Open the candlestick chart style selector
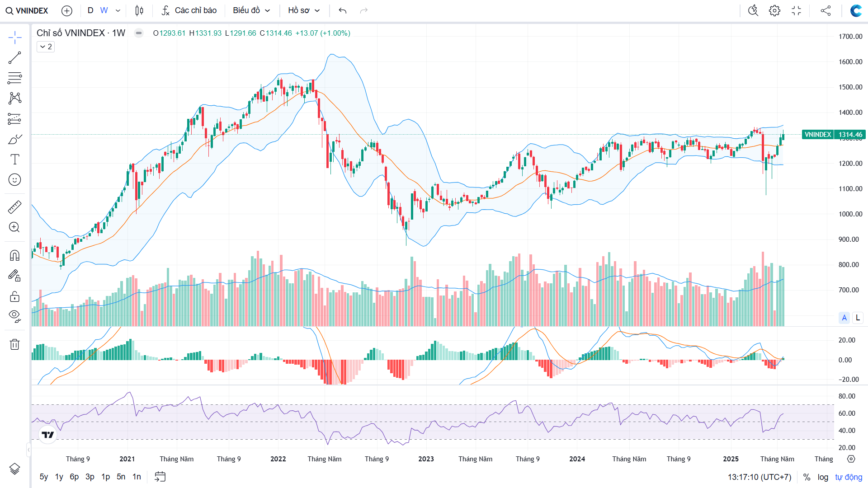 point(139,10)
